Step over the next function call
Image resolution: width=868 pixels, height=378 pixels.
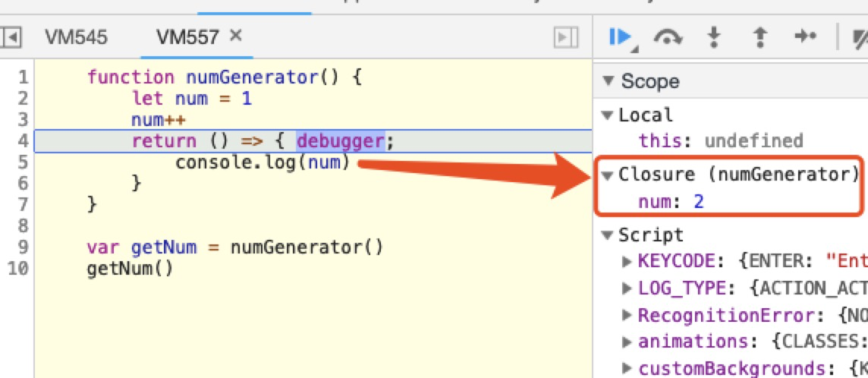tap(668, 37)
